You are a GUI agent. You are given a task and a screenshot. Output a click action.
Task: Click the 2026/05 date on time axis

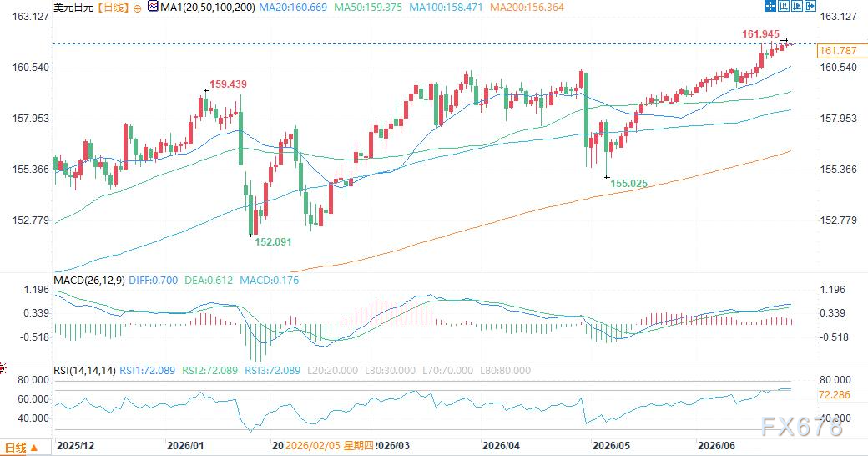611,445
